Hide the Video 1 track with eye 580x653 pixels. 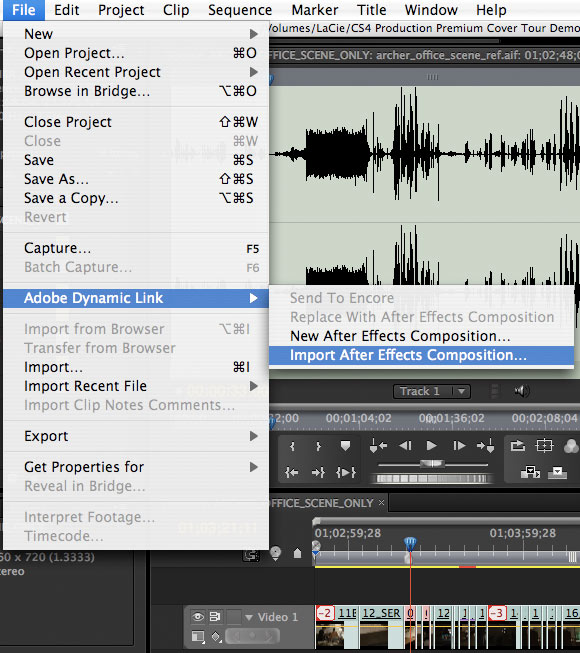coord(198,616)
